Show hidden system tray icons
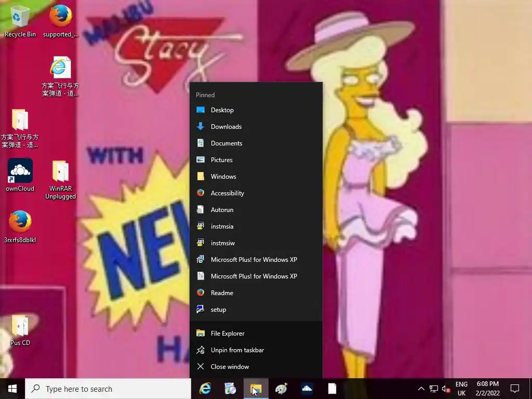This screenshot has width=532, height=399. click(x=421, y=389)
